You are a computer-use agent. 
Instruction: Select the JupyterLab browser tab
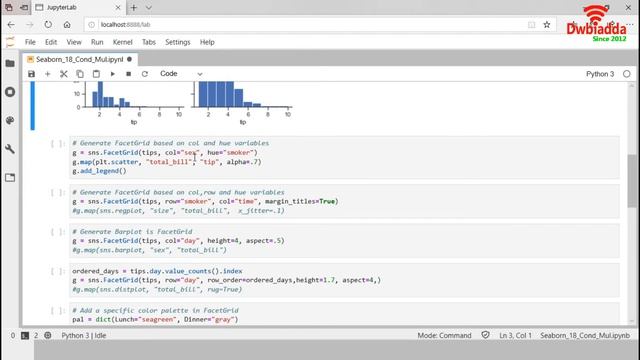(78, 7)
